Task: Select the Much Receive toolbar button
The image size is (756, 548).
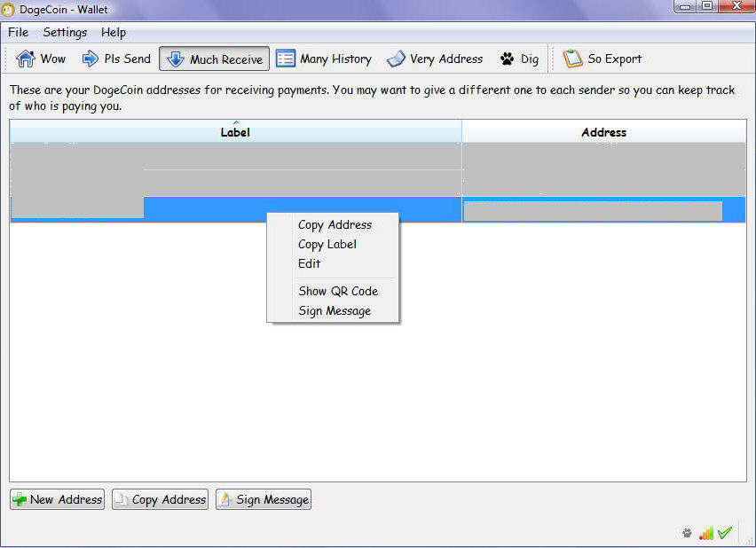Action: coord(214,59)
